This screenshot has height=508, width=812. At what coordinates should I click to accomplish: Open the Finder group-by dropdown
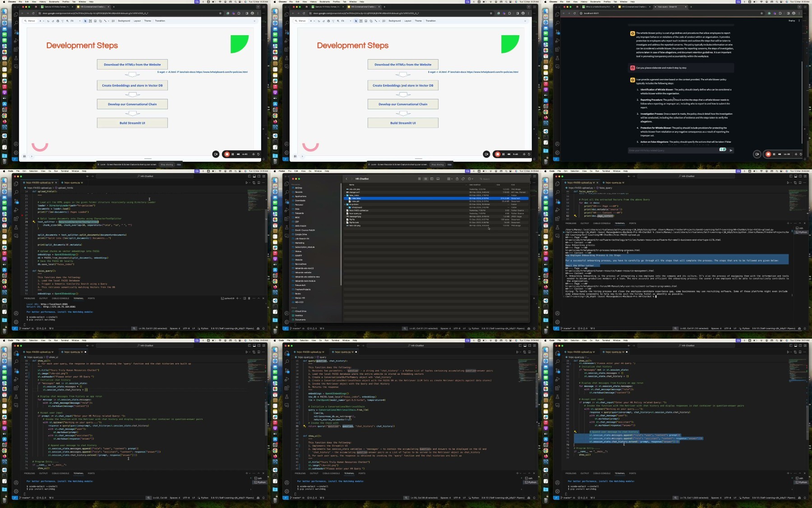pyautogui.click(x=449, y=179)
